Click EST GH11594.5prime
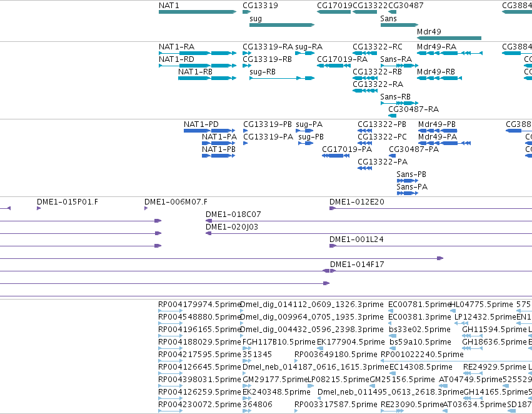532x414 pixels. coord(472,336)
